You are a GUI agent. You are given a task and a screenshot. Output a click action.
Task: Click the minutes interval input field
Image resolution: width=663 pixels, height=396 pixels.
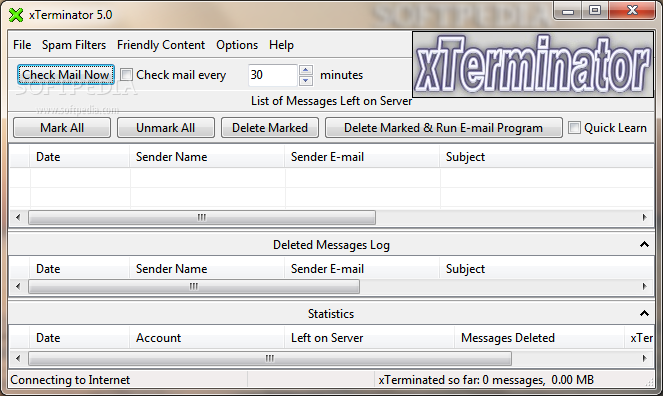[x=272, y=75]
